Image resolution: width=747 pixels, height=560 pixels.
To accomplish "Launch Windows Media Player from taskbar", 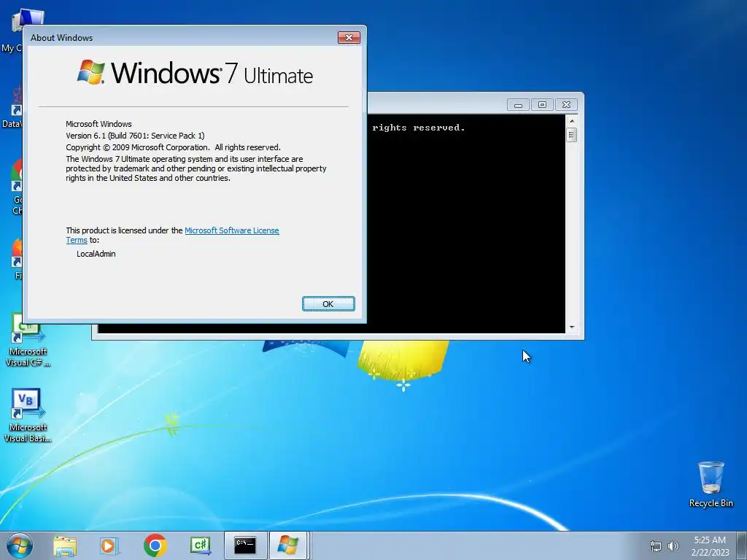I will pos(109,545).
